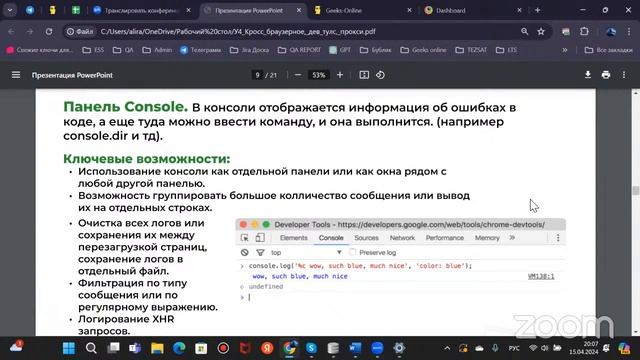Open the Телеграмм bookmark
Screen dimensions: 640x360
200,50
